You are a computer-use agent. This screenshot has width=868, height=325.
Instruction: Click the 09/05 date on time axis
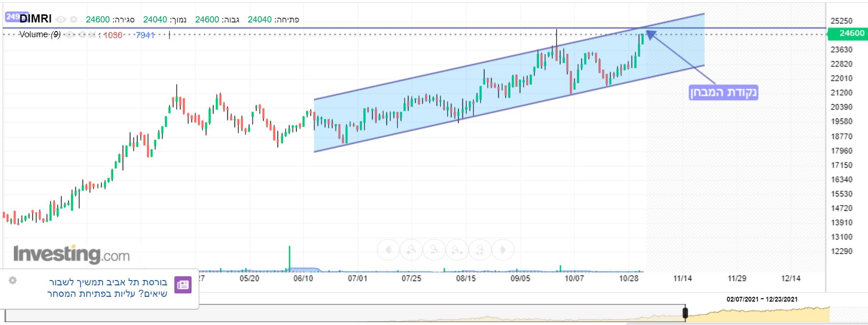click(x=520, y=278)
